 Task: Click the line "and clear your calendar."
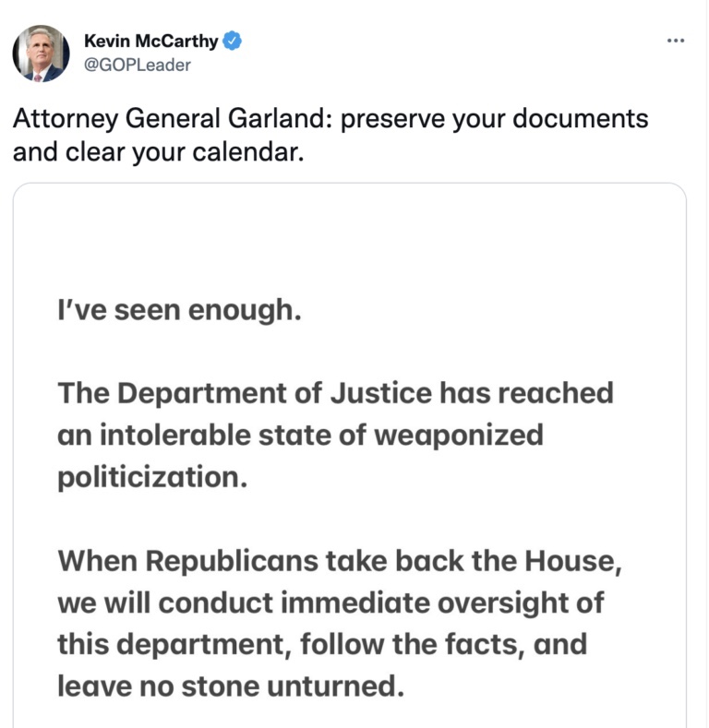coord(158,150)
